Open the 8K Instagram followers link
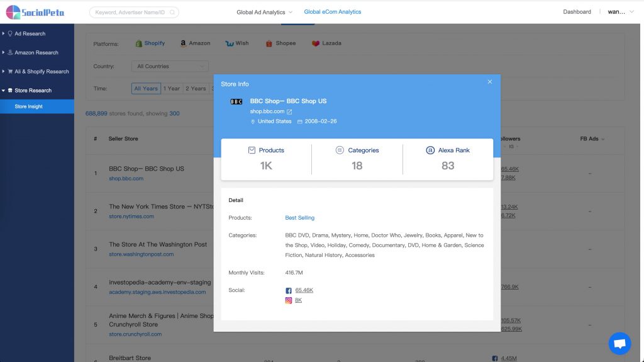 click(299, 300)
